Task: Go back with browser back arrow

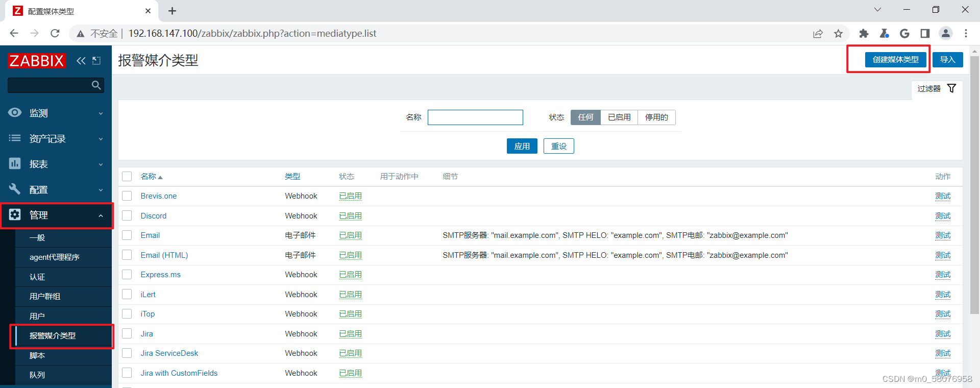Action: click(14, 33)
